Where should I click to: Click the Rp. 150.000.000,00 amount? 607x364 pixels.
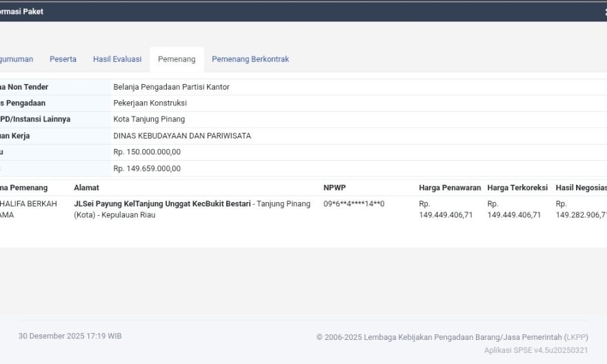coord(147,152)
